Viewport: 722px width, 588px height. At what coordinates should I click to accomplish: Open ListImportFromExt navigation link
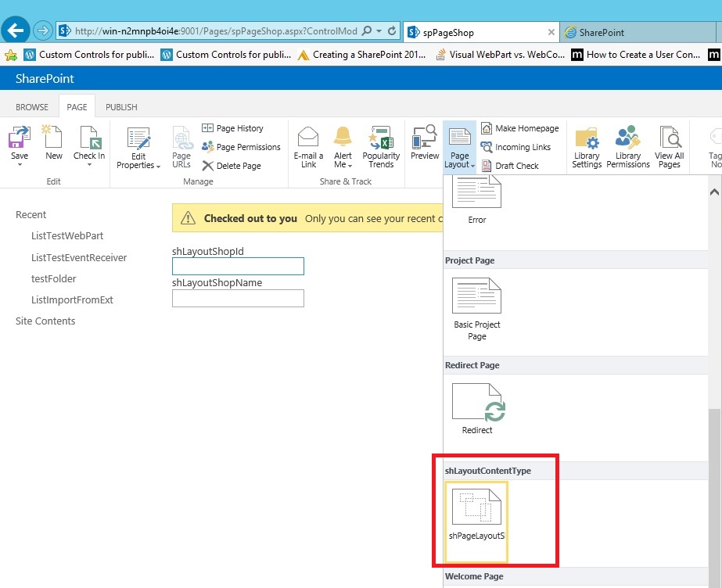[72, 300]
